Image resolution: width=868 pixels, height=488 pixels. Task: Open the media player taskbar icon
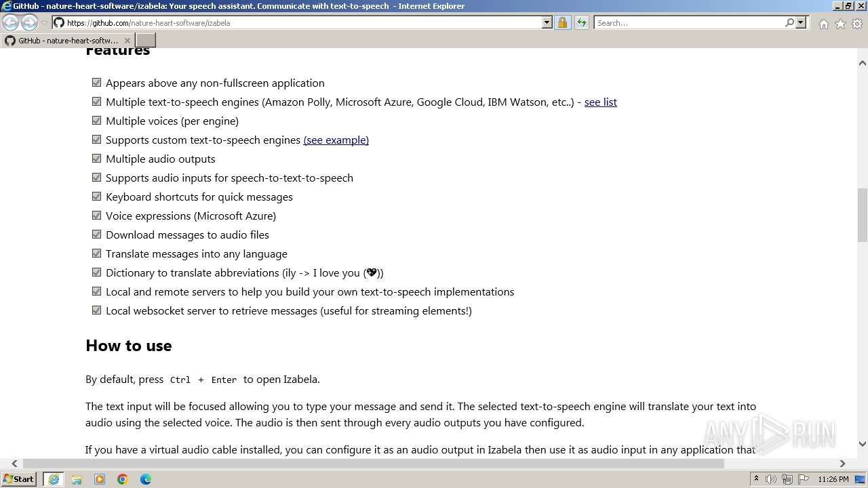coord(100,479)
